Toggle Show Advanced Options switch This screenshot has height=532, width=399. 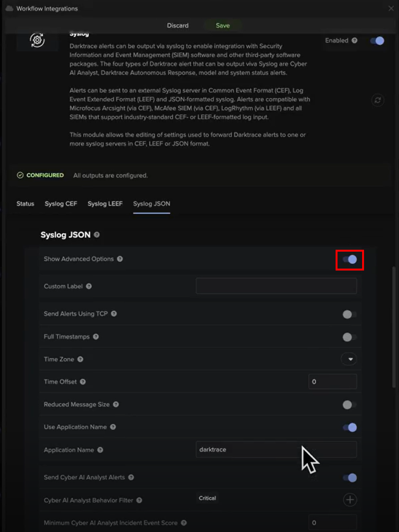(x=350, y=260)
